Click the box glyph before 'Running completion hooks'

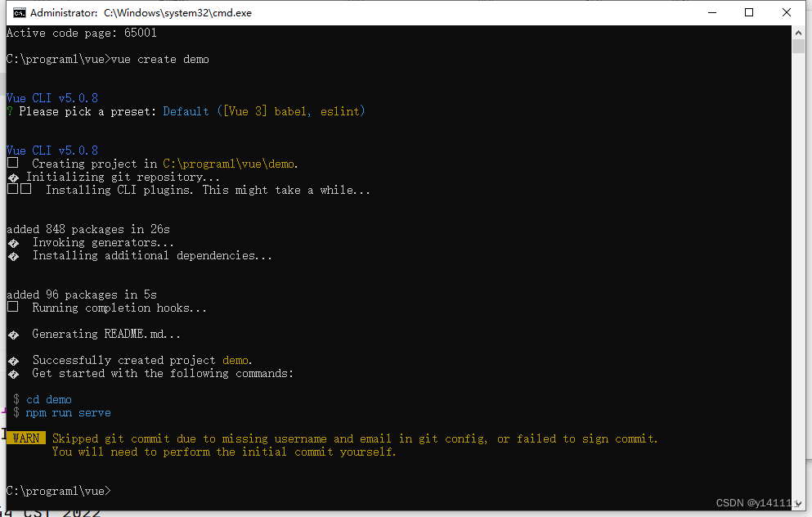click(x=12, y=308)
